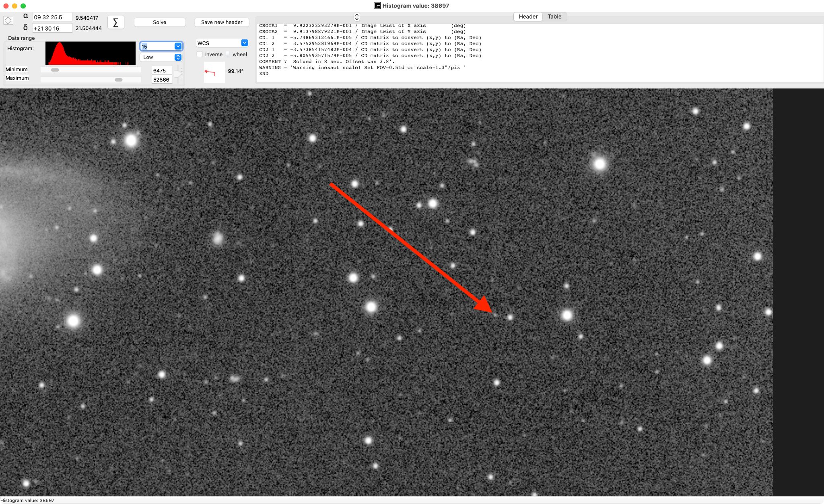Toggle the Inverse checkbox
This screenshot has width=824, height=504.
(x=200, y=54)
